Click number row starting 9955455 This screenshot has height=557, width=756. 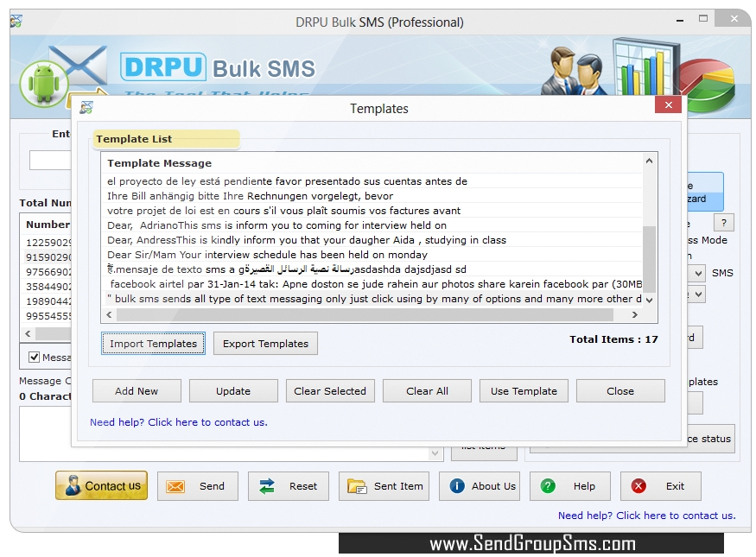48,316
